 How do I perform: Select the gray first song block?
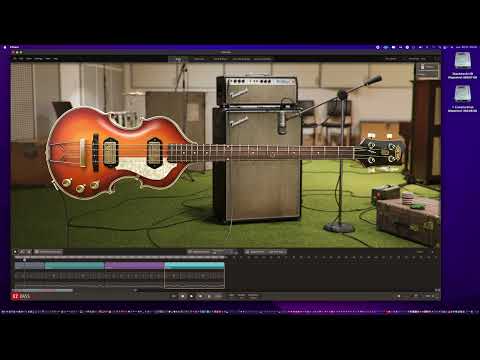click(x=29, y=266)
